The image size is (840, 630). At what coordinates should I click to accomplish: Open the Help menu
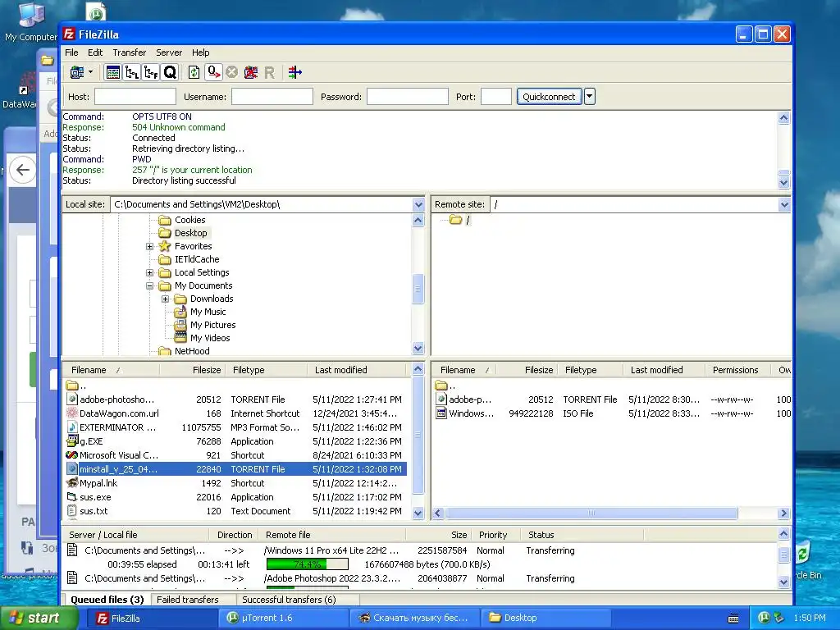(x=200, y=52)
